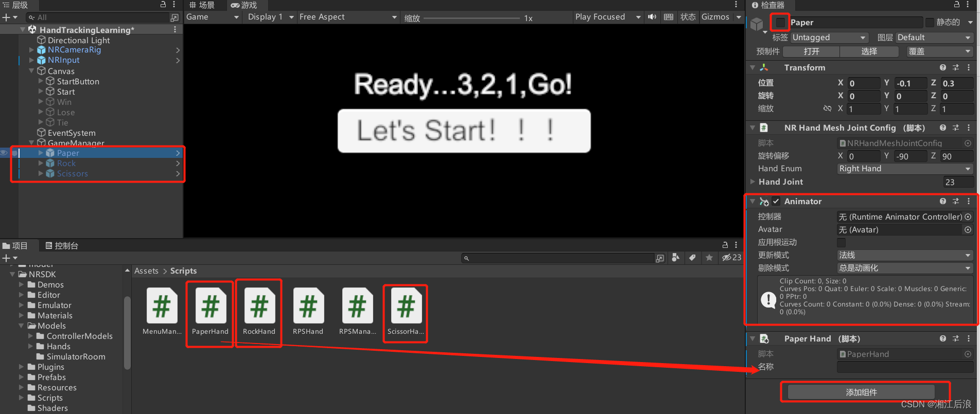Pick Runtime Animator Controller object selector
980x414 pixels.
click(x=968, y=217)
